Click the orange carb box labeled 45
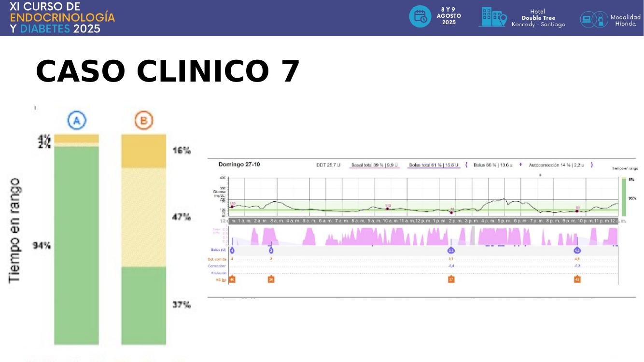 (577, 279)
